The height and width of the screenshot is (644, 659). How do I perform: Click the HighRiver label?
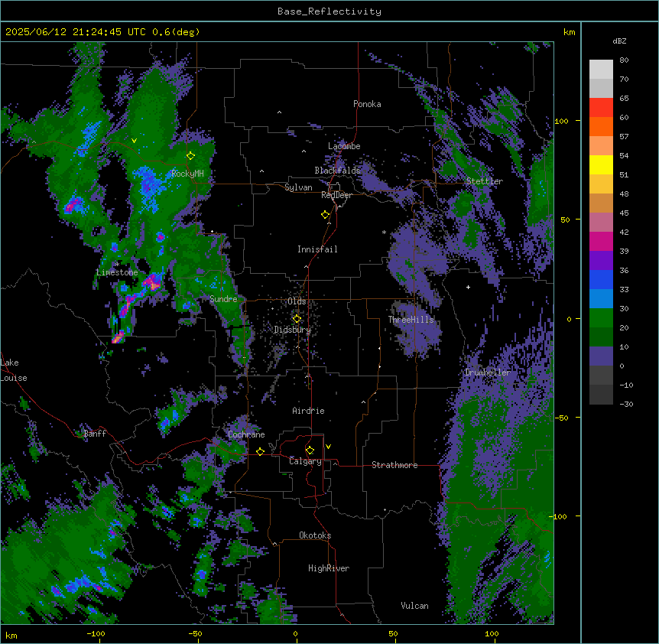pos(329,568)
